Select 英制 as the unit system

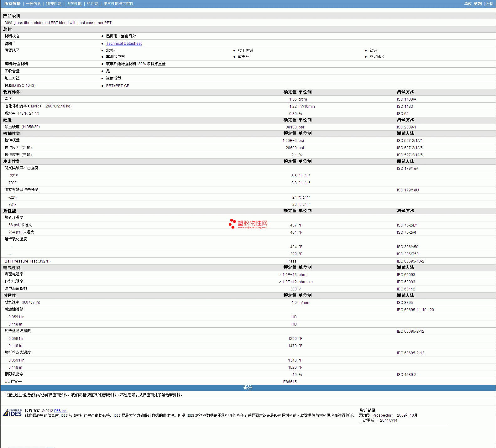click(478, 4)
